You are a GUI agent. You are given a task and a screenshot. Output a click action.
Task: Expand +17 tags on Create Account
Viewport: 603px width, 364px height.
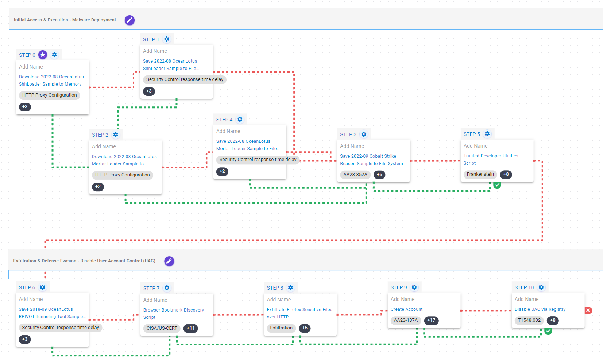(431, 321)
